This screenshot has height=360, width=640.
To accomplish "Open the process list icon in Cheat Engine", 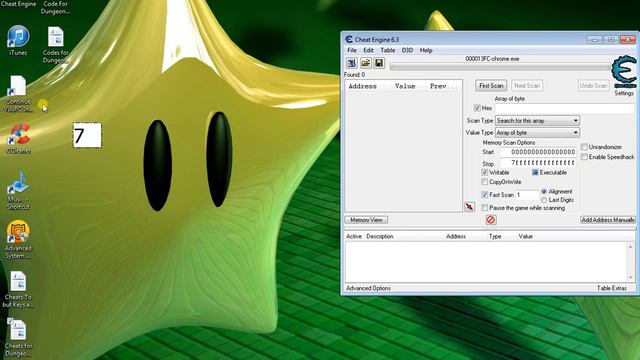I will point(352,63).
